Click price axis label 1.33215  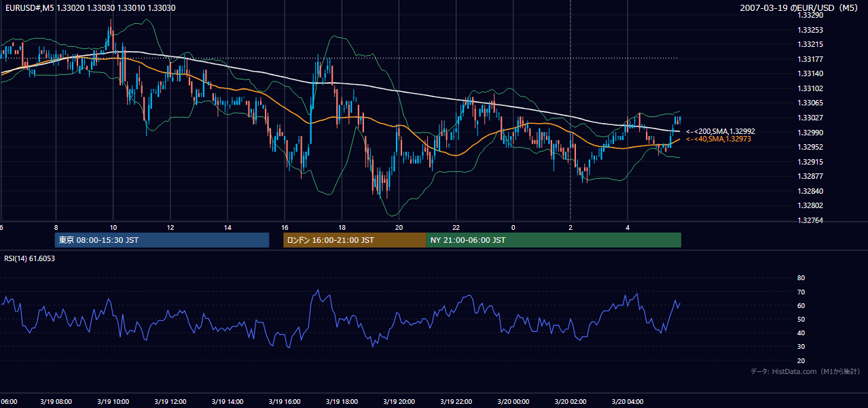(x=809, y=44)
